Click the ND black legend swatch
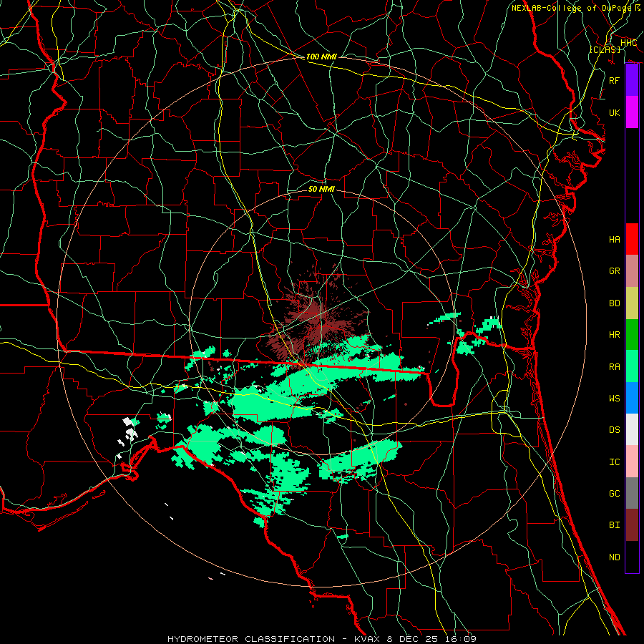The width and height of the screenshot is (644, 644). 632,557
